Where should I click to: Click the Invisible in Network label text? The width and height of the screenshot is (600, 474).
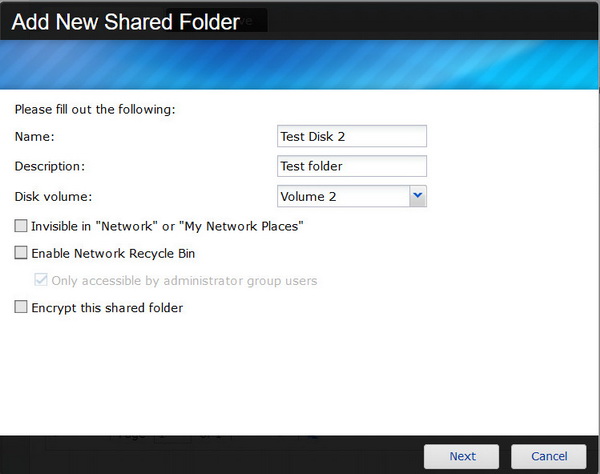(167, 226)
